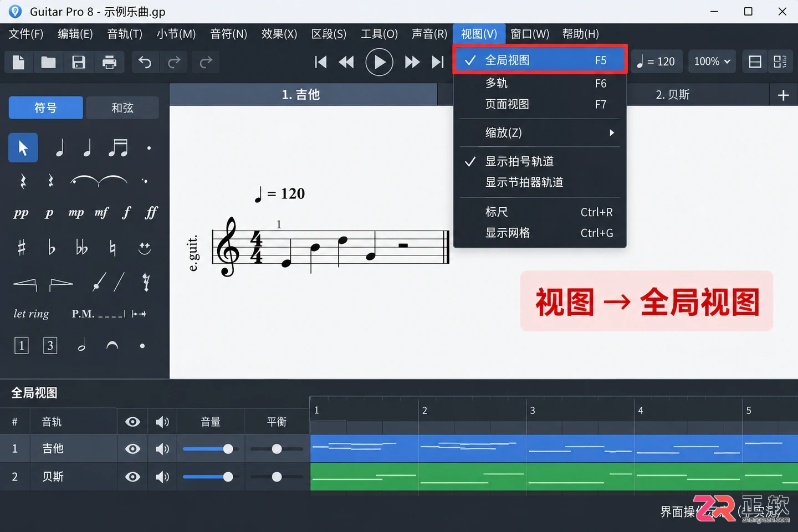
Task: Click the sharp accidental symbol
Action: coord(22,247)
